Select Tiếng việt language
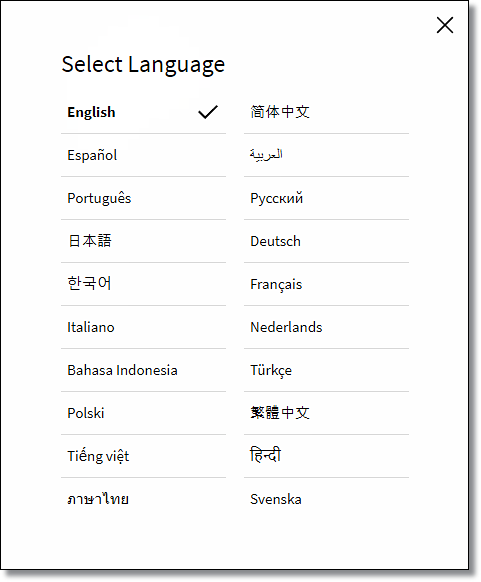The height and width of the screenshot is (582, 481). pyautogui.click(x=143, y=456)
